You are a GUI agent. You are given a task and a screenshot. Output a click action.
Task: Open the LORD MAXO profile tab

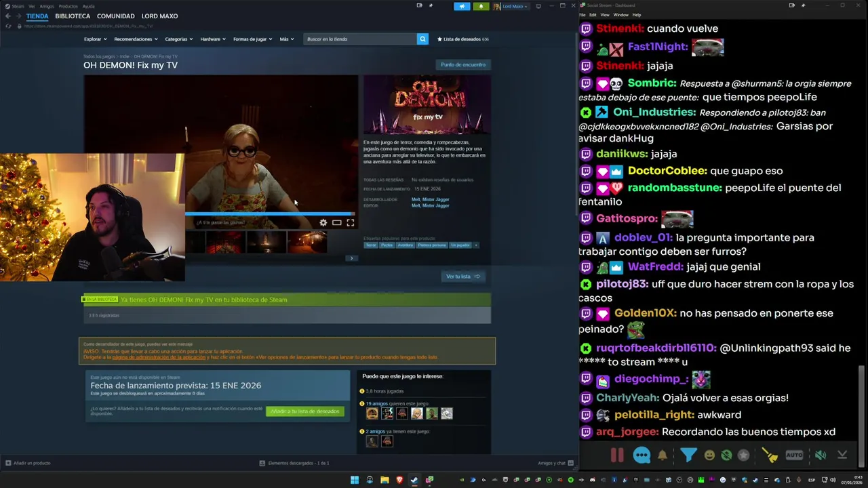[x=159, y=16]
